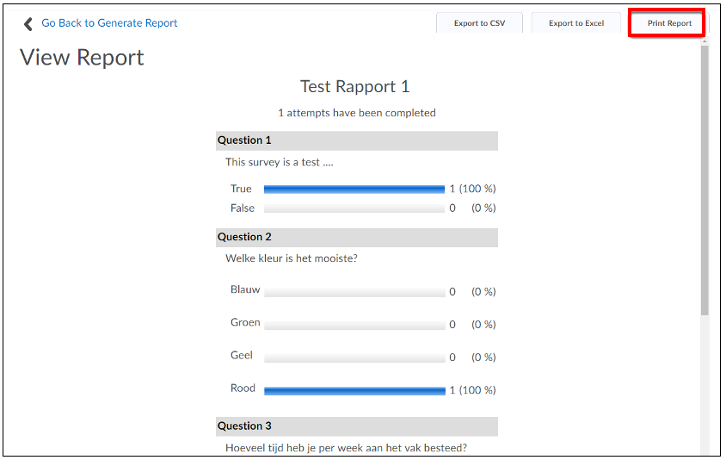Click the 'Welke kleur is het mooiste?' question text

coord(291,258)
